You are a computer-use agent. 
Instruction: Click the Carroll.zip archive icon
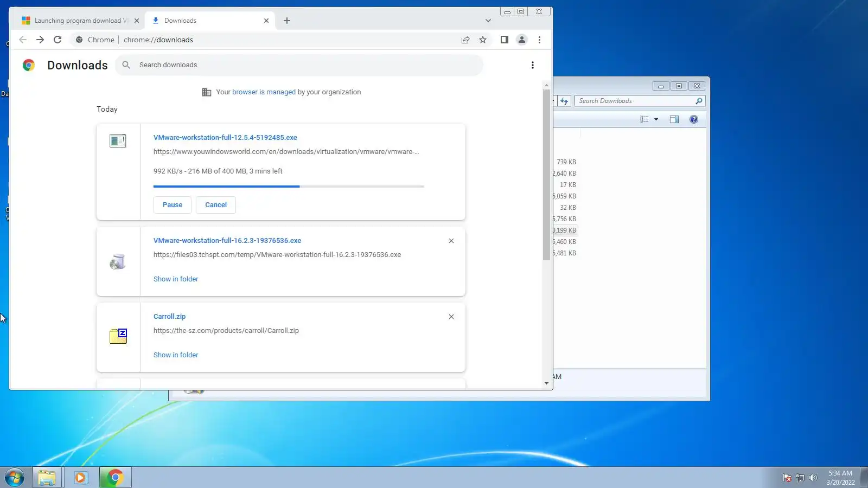click(118, 336)
